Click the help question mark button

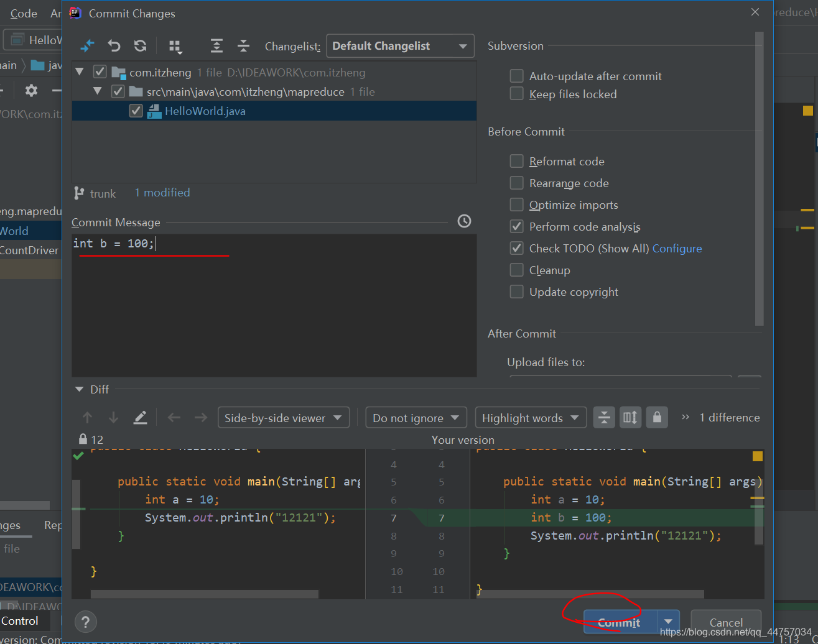pos(86,622)
